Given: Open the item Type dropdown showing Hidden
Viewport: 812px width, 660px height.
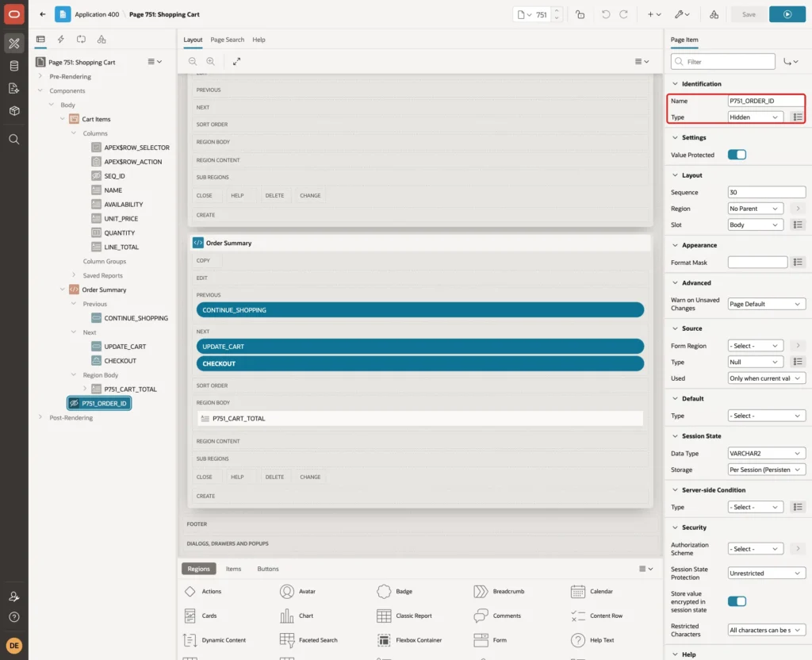Looking at the screenshot, I should tap(755, 117).
